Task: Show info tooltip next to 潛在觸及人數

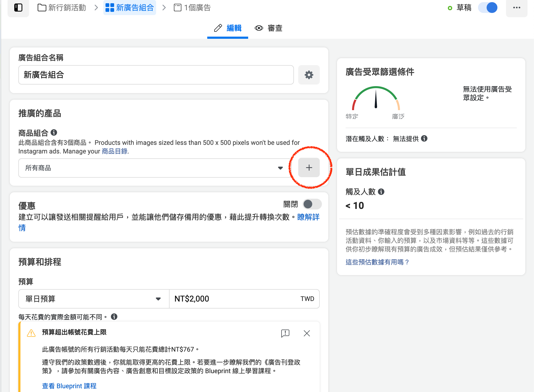Action: click(425, 139)
